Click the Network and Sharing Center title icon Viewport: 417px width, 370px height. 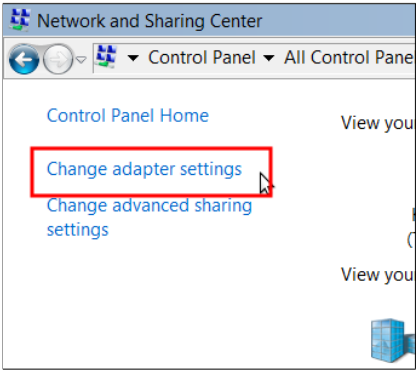[x=20, y=20]
